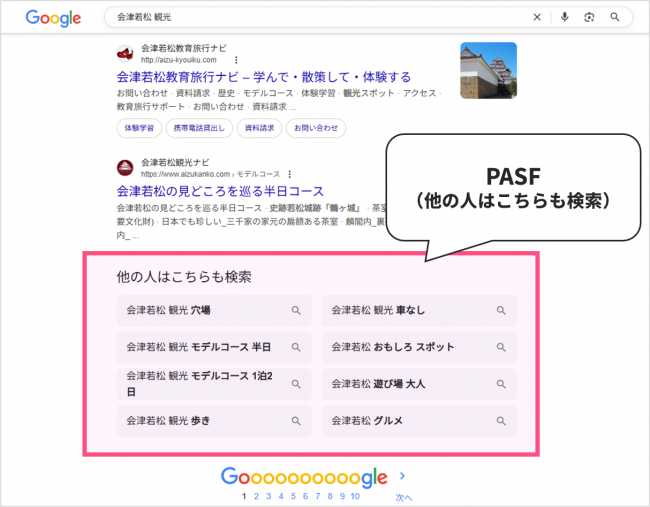The image size is (650, 507).
Task: Open three-dot menu beside aizukanko.com URL
Action: coord(289,174)
